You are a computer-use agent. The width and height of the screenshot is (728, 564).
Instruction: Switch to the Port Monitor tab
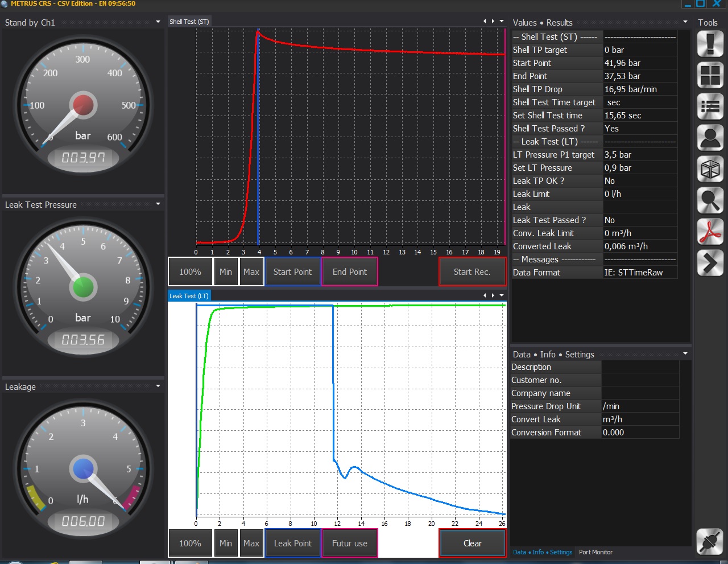tap(595, 552)
